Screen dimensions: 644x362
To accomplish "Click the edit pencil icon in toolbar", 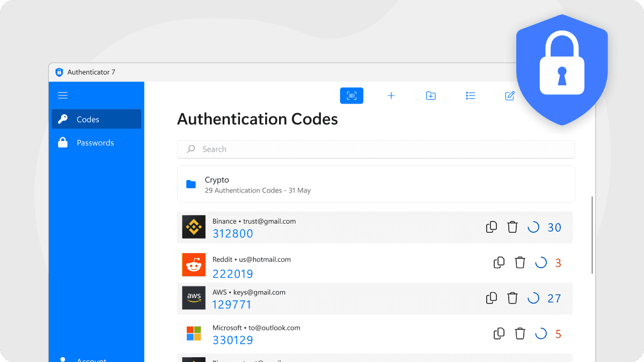I will [510, 95].
